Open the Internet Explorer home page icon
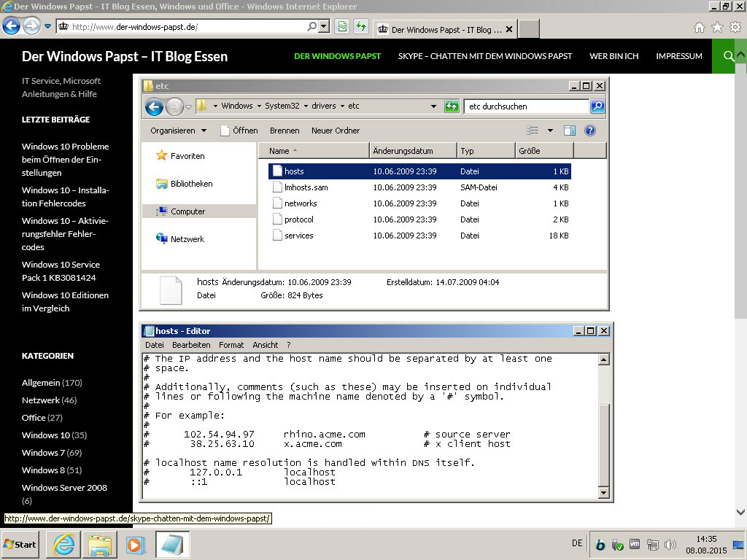The image size is (747, 560). click(699, 28)
